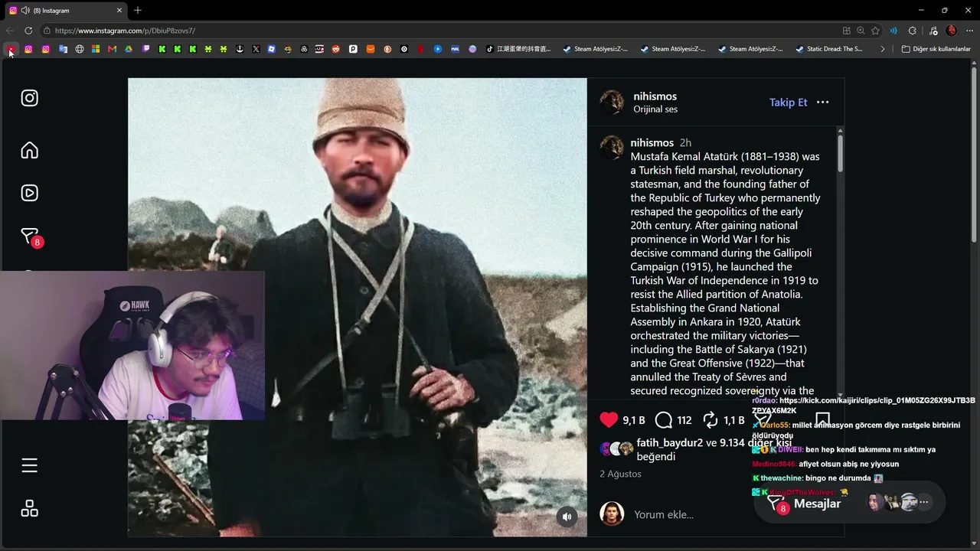Save the post with the bookmark icon
980x551 pixels.
(822, 419)
